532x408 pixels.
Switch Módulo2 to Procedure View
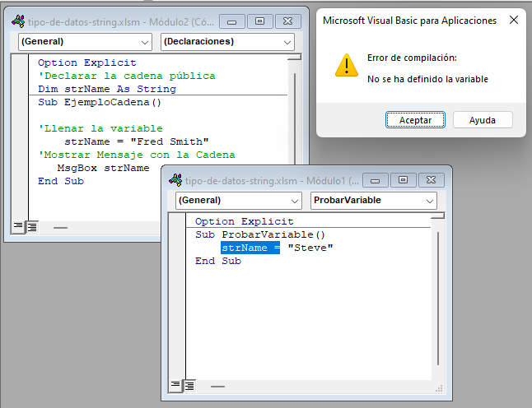tap(18, 226)
